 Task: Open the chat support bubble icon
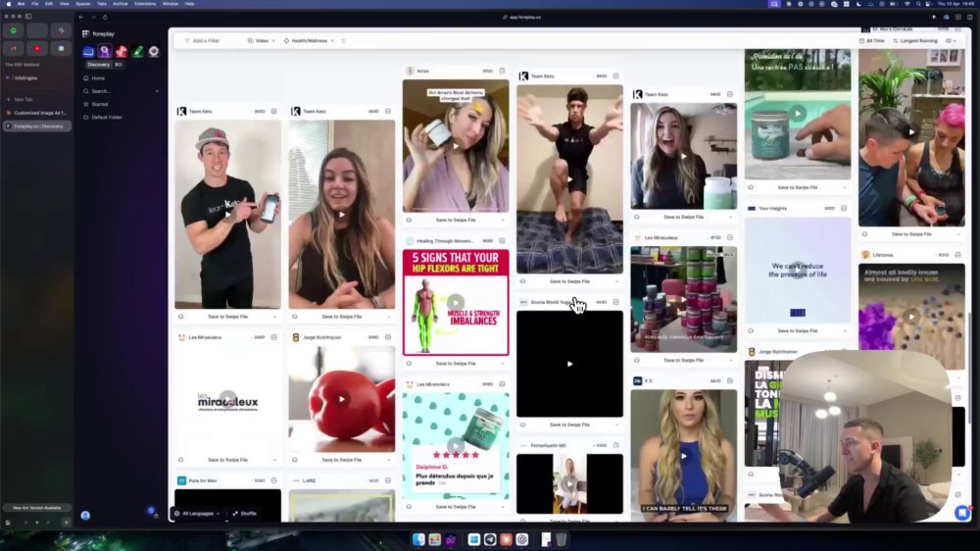tap(962, 513)
